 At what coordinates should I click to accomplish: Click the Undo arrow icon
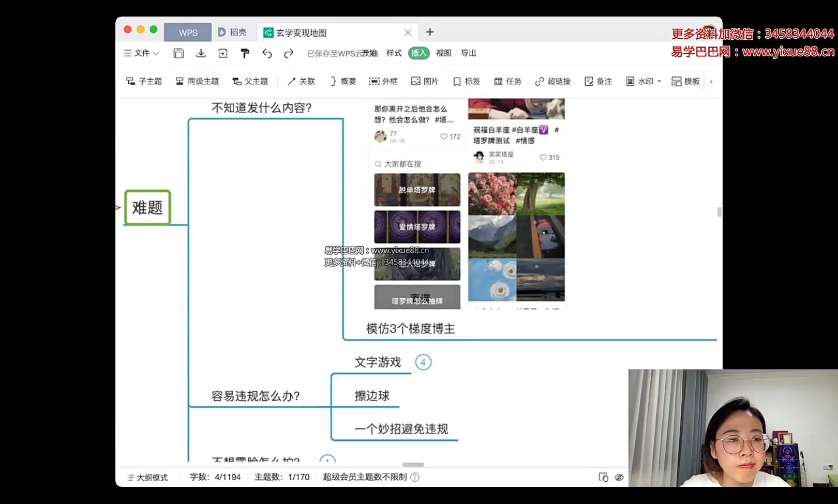tap(267, 53)
